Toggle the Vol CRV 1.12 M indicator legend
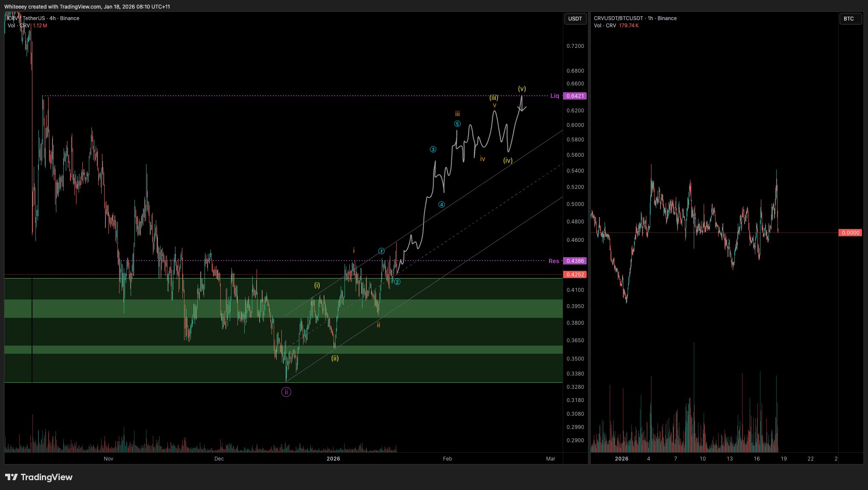The height and width of the screenshot is (490, 868). pyautogui.click(x=27, y=26)
